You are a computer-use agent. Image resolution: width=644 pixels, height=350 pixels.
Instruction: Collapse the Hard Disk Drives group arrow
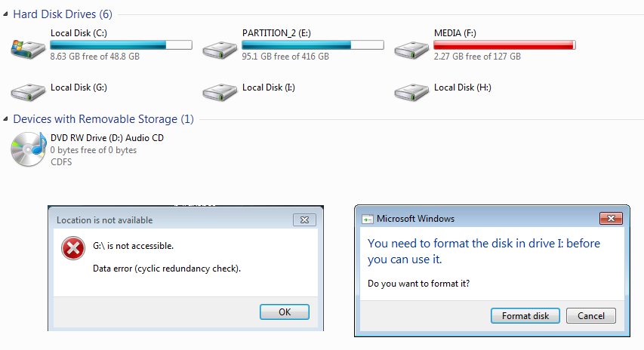(x=5, y=14)
